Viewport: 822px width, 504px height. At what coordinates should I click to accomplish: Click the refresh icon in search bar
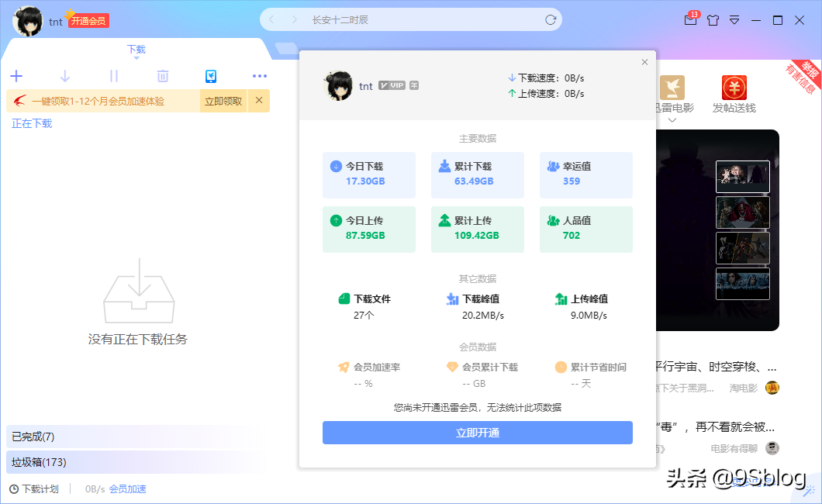coord(551,20)
